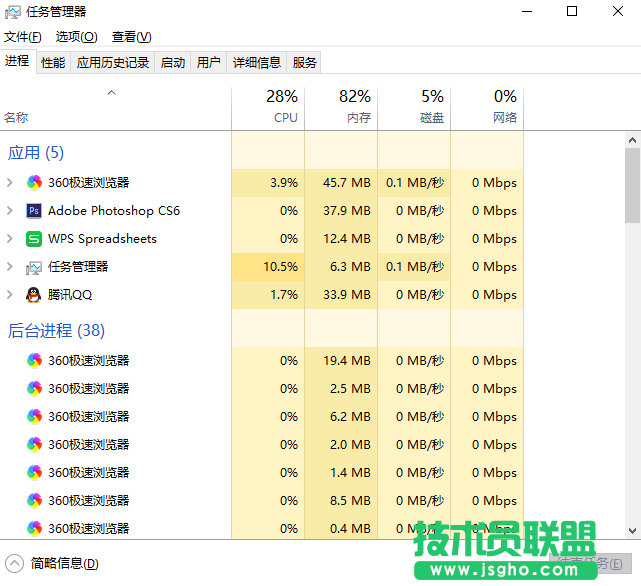The image size is (641, 586).
Task: Switch to the 性能 tab
Action: (x=53, y=63)
